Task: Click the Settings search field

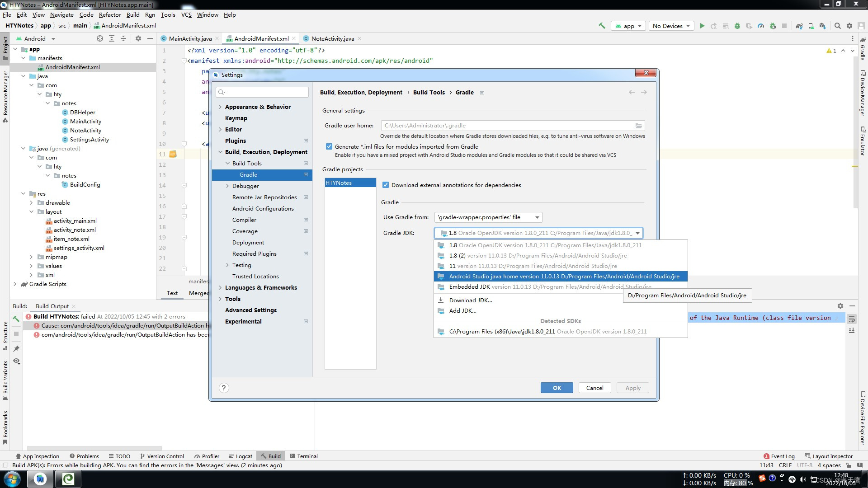Action: (262, 92)
